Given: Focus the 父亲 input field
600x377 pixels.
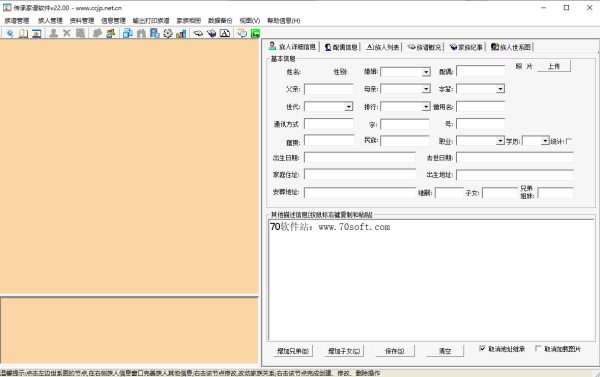Looking at the screenshot, I should pos(329,89).
